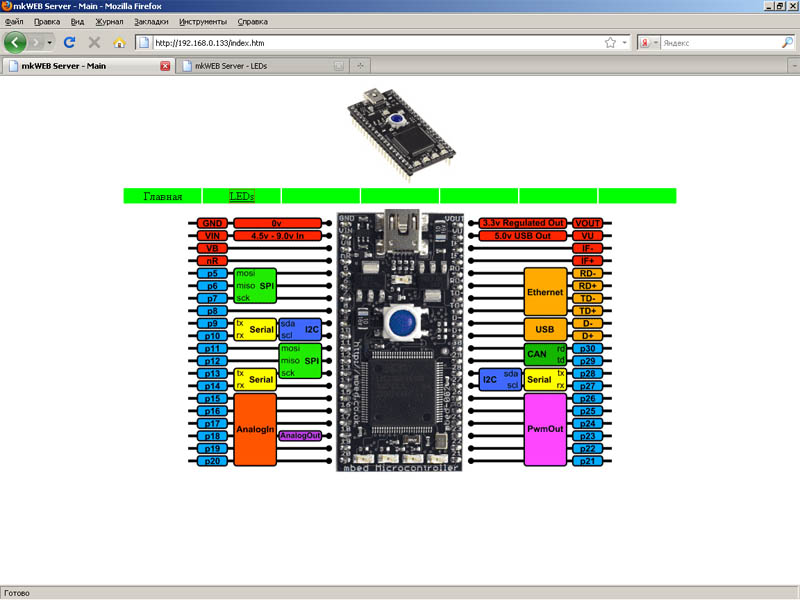Screen dimensions: 800x600
Task: Click the small mbed board photo at top
Action: 401,128
